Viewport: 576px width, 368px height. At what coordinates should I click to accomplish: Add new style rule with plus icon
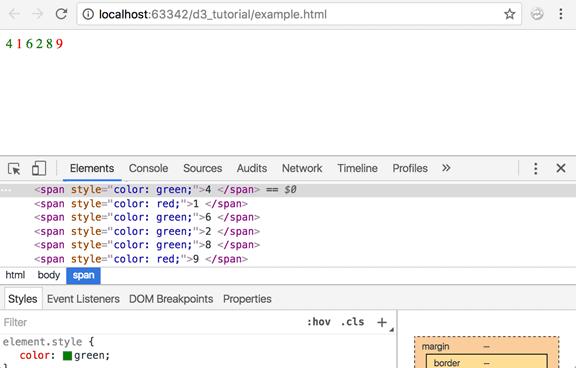click(382, 322)
